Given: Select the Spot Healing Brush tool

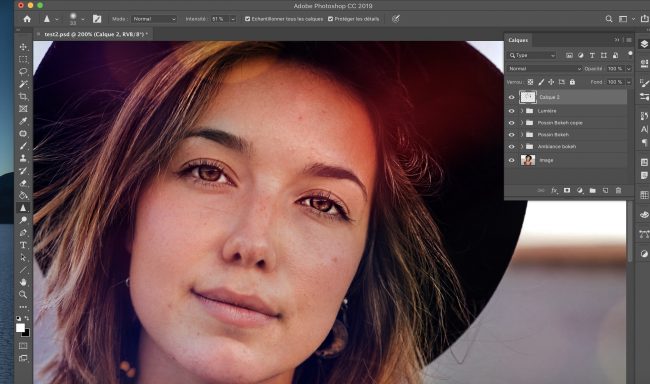Looking at the screenshot, I should tap(23, 134).
